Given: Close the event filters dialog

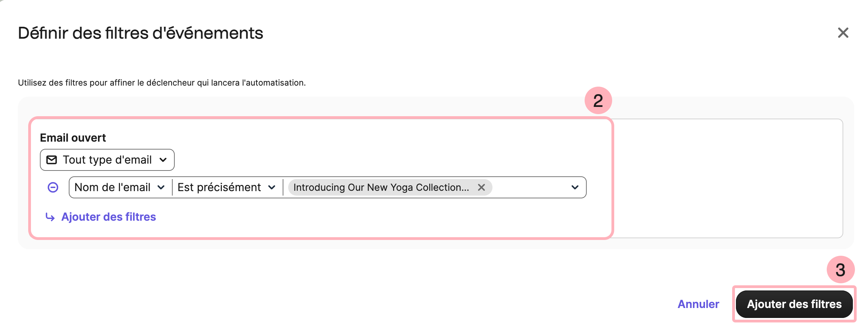Looking at the screenshot, I should (x=843, y=33).
